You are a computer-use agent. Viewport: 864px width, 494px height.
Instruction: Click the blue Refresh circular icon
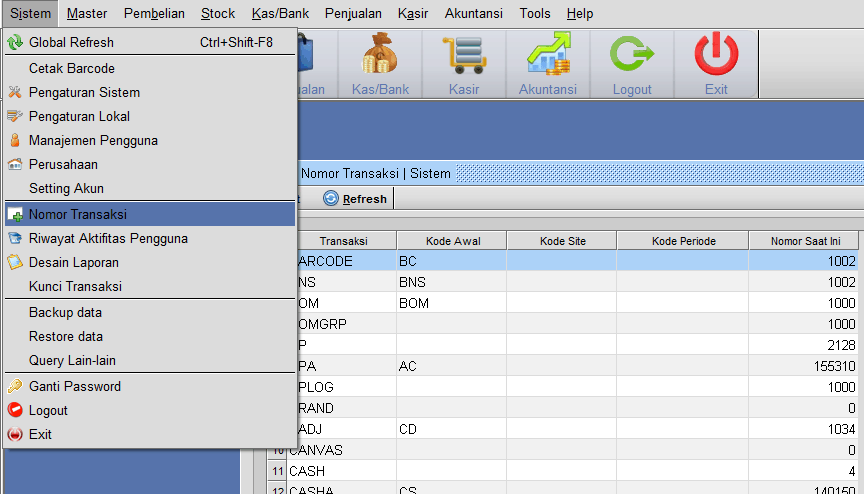coord(331,198)
